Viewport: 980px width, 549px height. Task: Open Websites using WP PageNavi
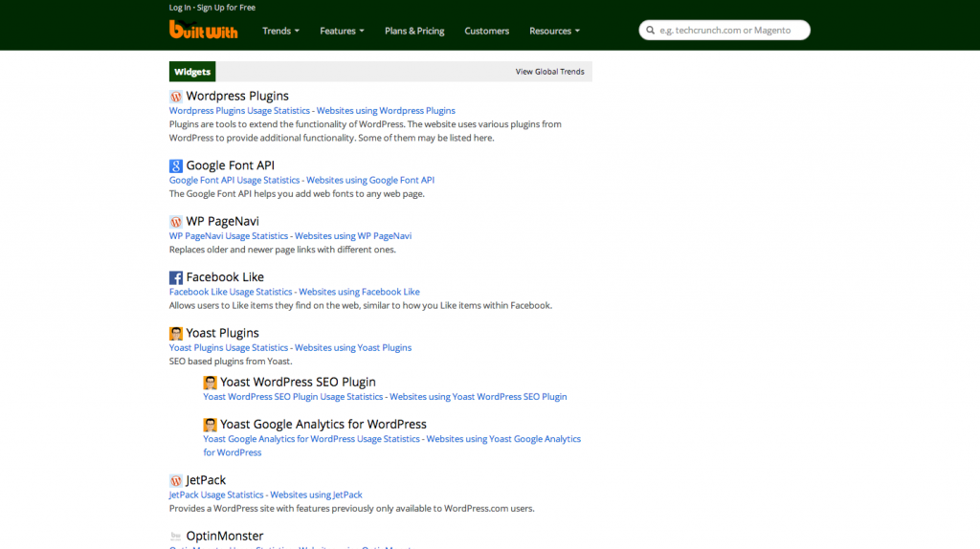(353, 236)
